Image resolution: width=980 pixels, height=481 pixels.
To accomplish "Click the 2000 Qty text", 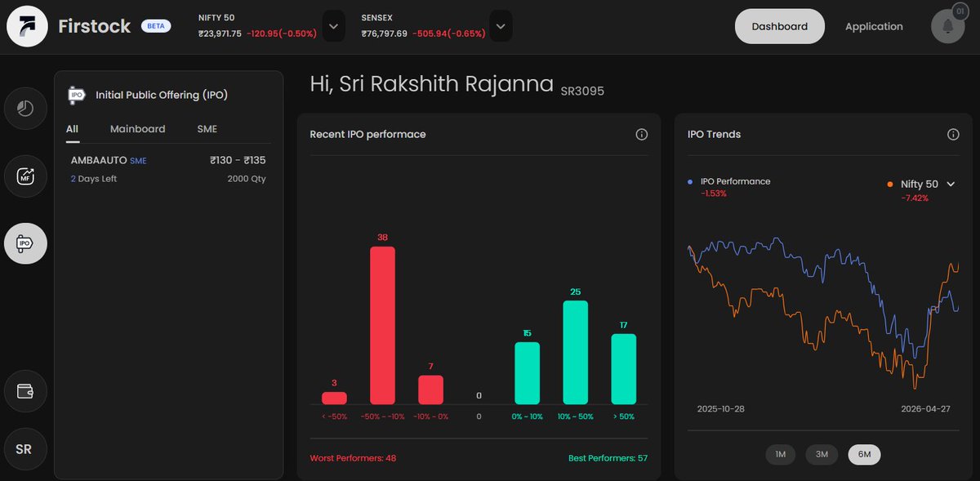I will (x=247, y=179).
